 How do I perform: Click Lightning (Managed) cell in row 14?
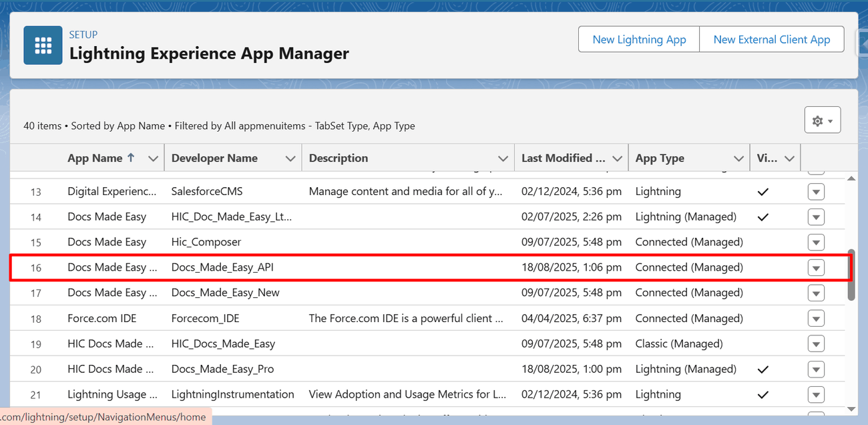686,217
